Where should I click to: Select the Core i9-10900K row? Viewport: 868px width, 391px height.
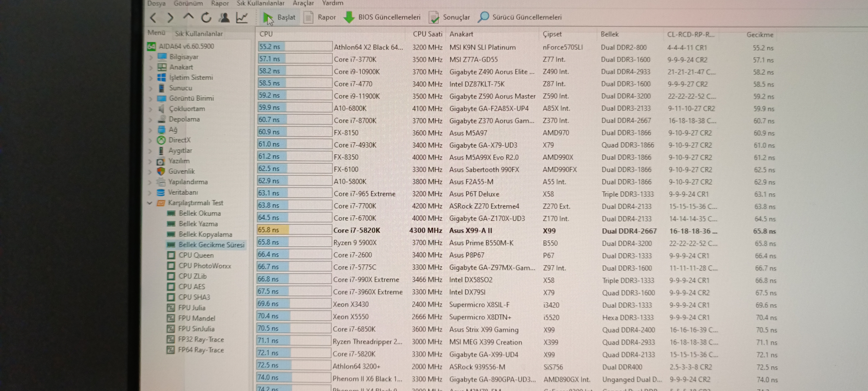(516, 72)
